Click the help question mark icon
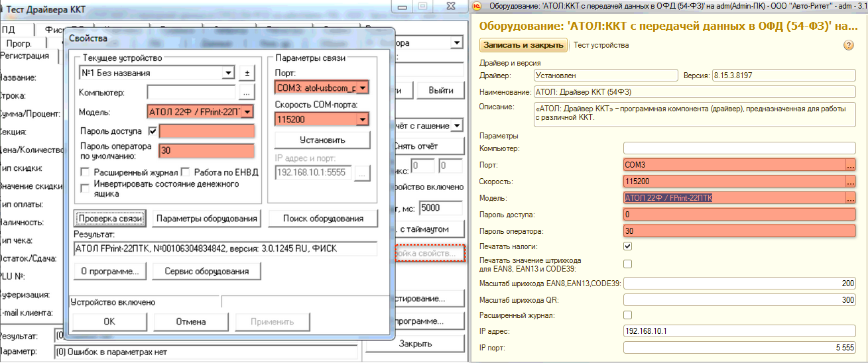 847,45
